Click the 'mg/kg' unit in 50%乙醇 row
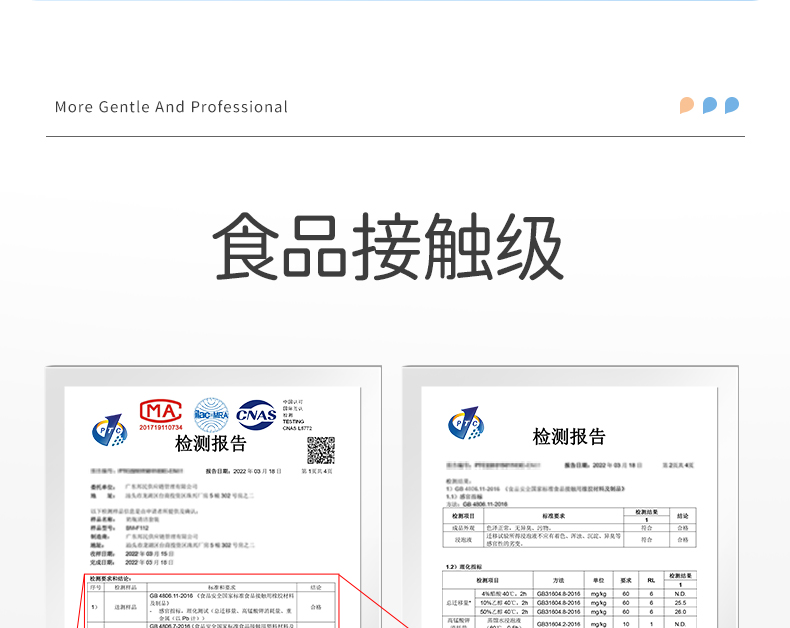The image size is (790, 628). (x=599, y=612)
